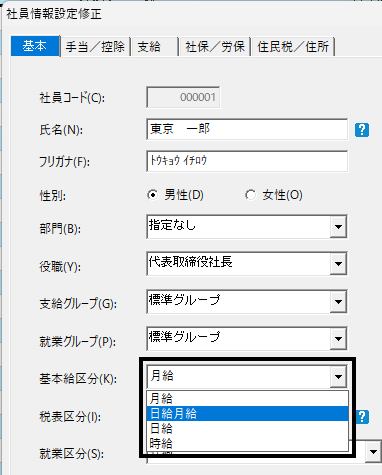382x475 pixels.
Task: Open the 住民税／住所 tab
Action: pos(293,47)
